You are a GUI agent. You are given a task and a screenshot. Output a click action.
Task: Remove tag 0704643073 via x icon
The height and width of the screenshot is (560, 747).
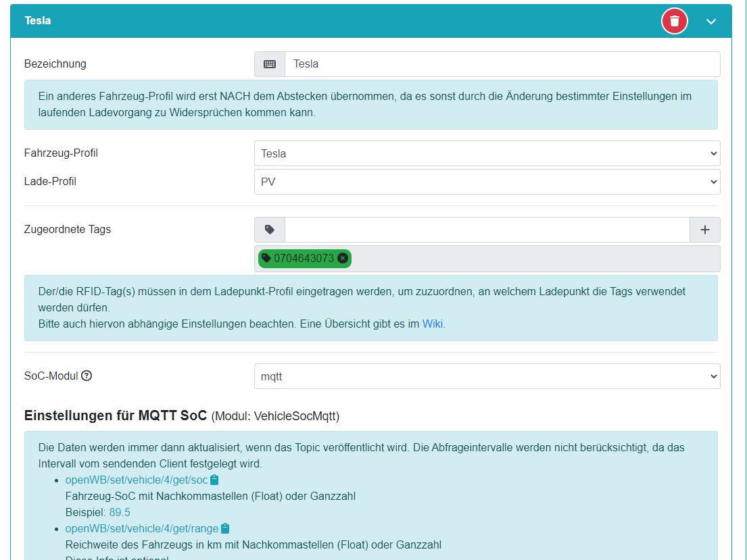(x=342, y=258)
